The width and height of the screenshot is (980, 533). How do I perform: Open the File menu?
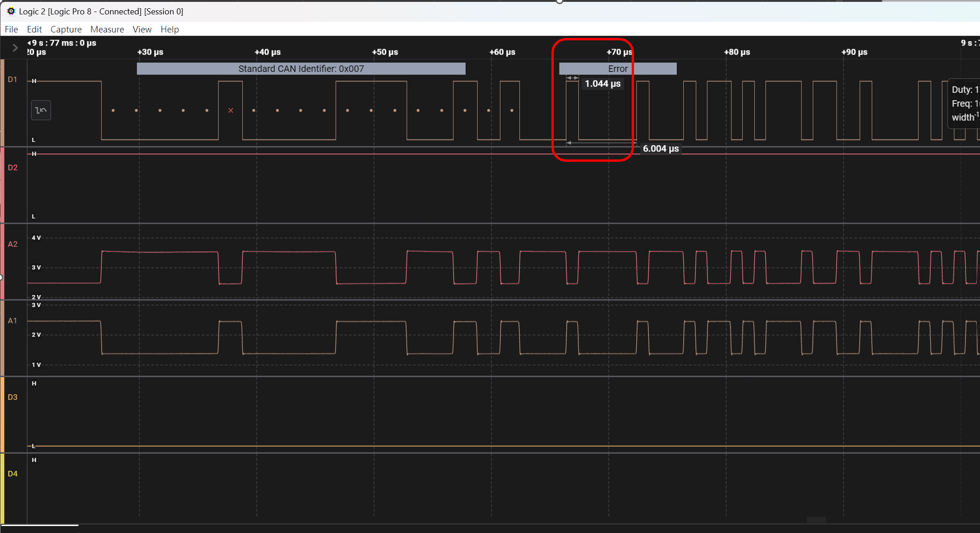11,29
